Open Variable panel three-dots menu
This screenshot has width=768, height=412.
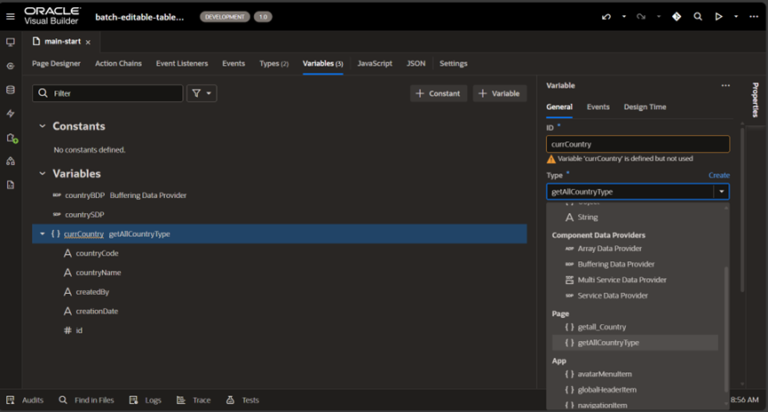pyautogui.click(x=726, y=86)
